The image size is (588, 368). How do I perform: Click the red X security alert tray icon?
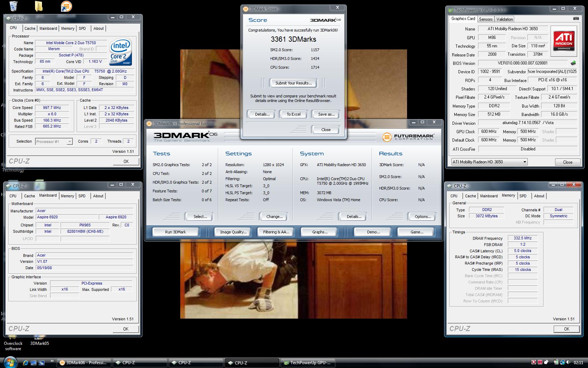534,362
